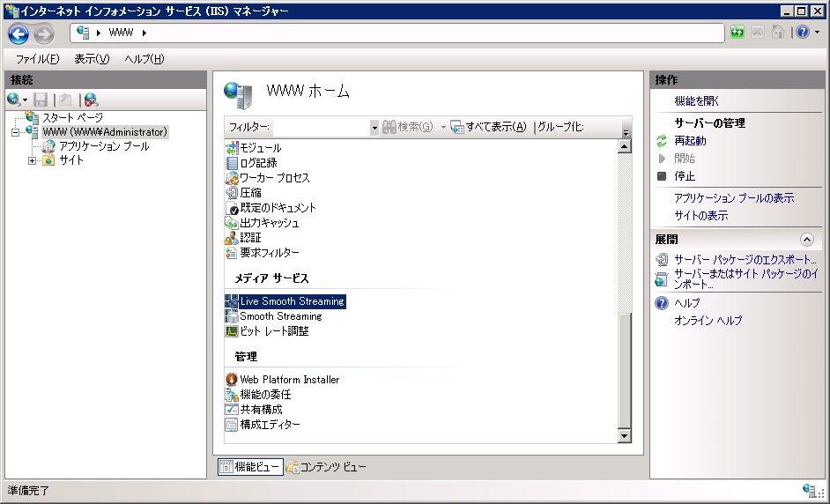Collapse the WWW server tree node
This screenshot has width=830, height=504.
pos(16,132)
